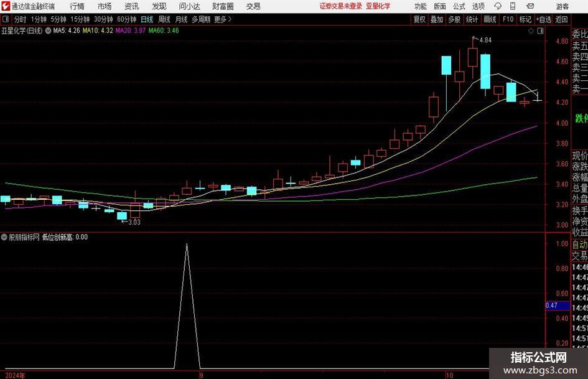The image size is (588, 379).
Task: Switch to 5分钟 period
Action: click(58, 19)
